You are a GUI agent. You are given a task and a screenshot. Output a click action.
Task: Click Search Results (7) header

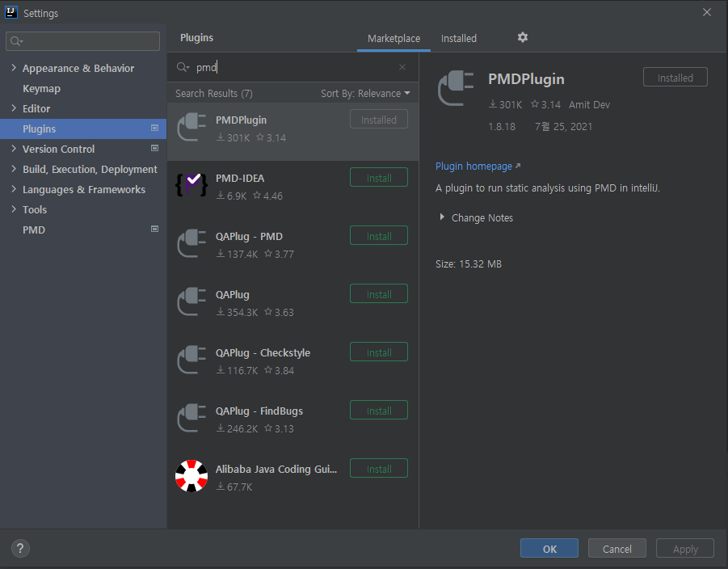tap(214, 94)
